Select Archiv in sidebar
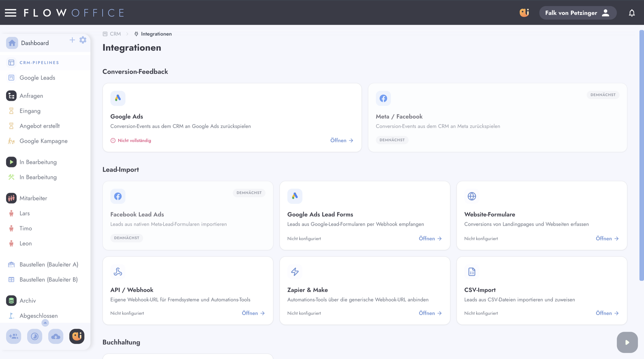Image resolution: width=644 pixels, height=359 pixels. pos(28,301)
